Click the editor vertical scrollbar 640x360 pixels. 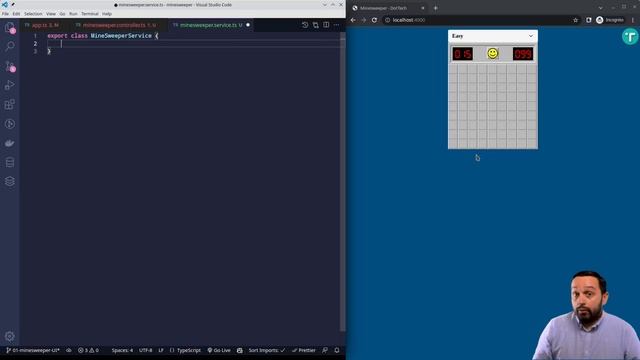342,182
